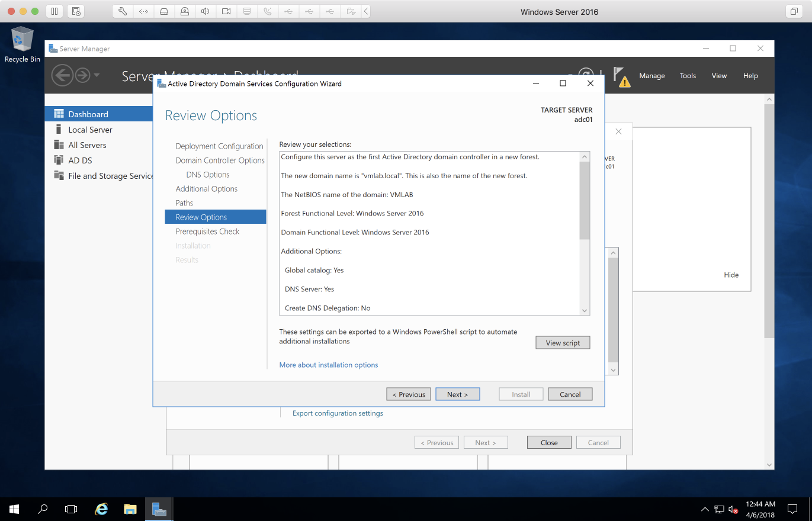Screen dimensions: 812x521
Task: Click the Export configuration settings link
Action: tap(338, 413)
